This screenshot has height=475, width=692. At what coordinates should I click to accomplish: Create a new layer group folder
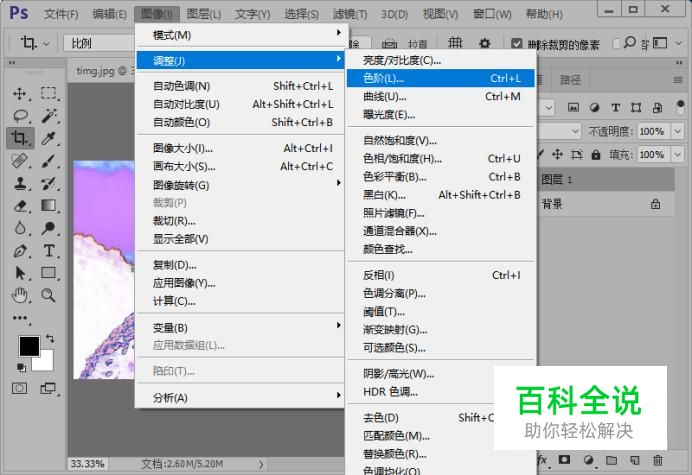coord(611,460)
